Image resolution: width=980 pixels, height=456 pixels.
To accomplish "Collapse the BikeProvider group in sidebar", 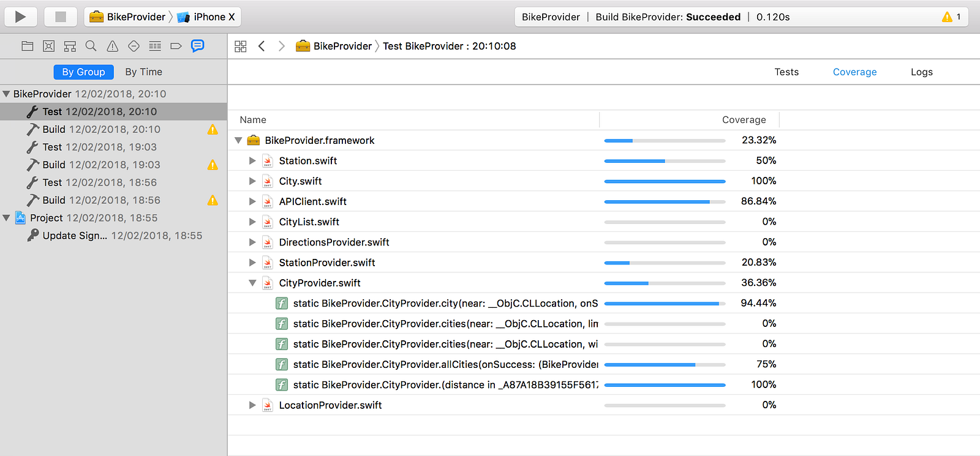I will (6, 94).
